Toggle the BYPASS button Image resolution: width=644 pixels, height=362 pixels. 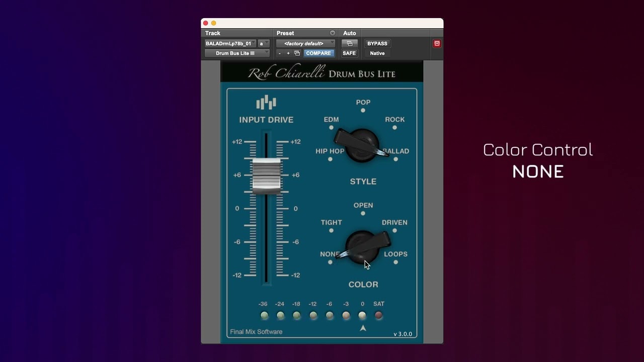click(x=377, y=44)
